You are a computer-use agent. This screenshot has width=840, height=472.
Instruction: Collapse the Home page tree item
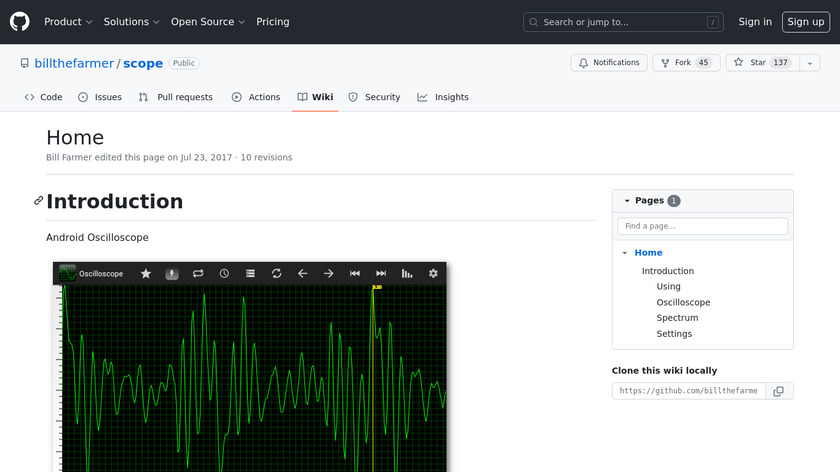click(x=625, y=253)
